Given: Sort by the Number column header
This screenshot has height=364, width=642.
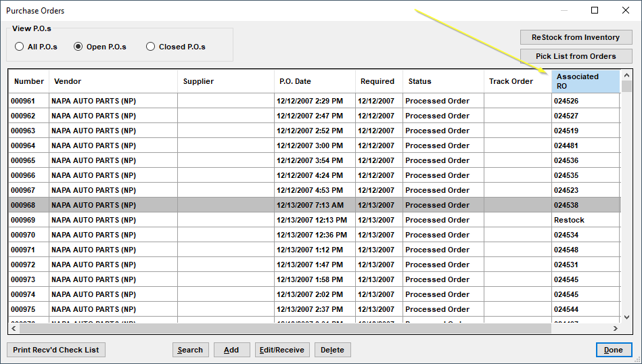Looking at the screenshot, I should pos(28,81).
